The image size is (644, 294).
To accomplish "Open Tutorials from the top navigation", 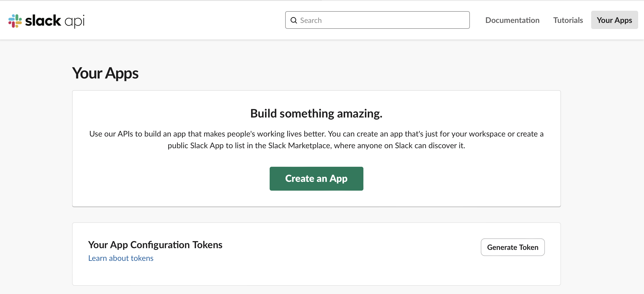I will pyautogui.click(x=568, y=20).
